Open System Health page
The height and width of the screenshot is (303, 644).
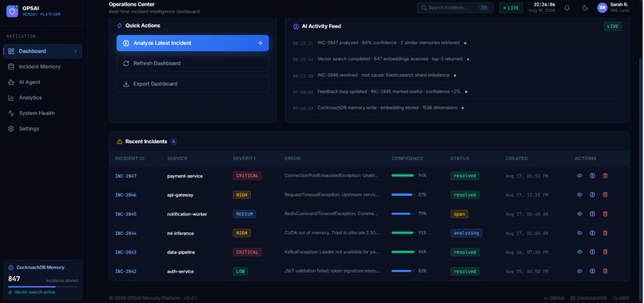[x=42, y=113]
